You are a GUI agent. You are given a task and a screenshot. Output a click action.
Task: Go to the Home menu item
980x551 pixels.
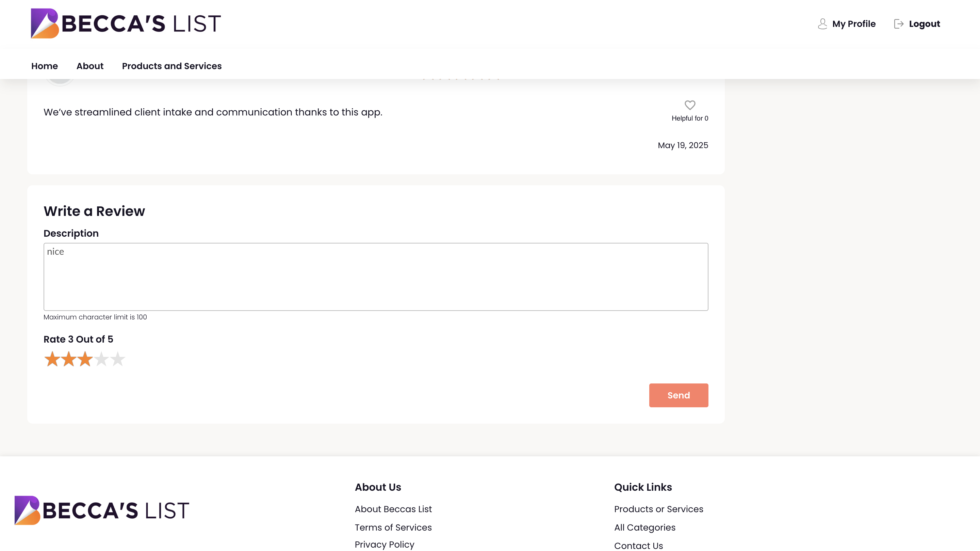point(45,66)
